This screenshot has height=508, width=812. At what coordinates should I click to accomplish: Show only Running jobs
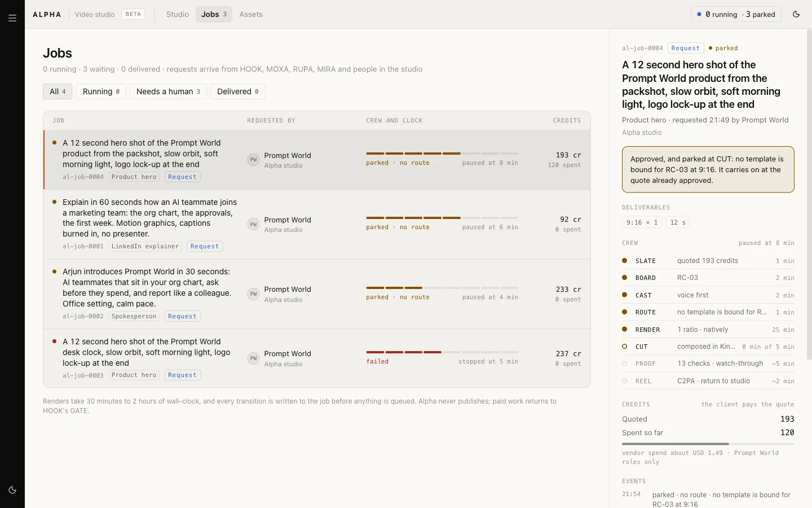[101, 91]
